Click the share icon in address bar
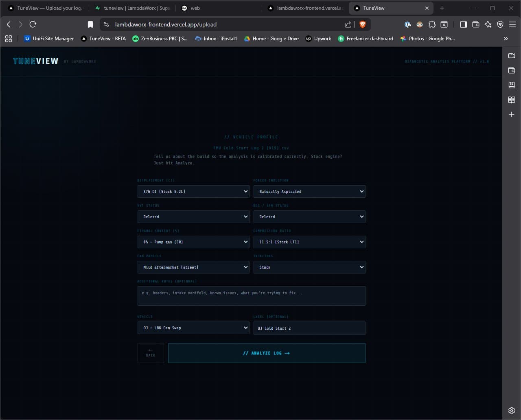Image resolution: width=521 pixels, height=420 pixels. pyautogui.click(x=348, y=24)
